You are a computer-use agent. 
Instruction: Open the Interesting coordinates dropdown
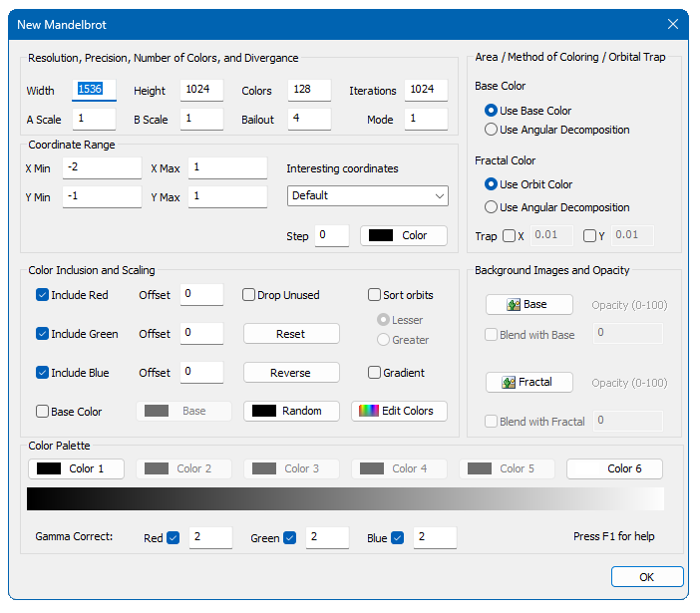click(x=368, y=195)
